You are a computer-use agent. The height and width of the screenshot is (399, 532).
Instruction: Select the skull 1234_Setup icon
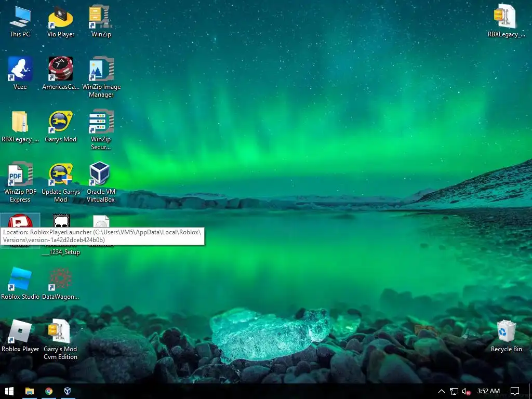click(x=61, y=221)
